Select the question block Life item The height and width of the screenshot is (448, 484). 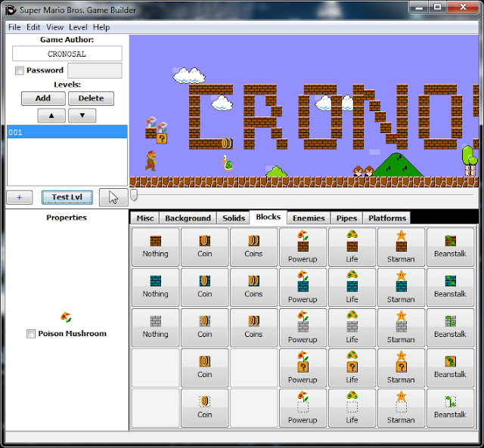click(352, 367)
